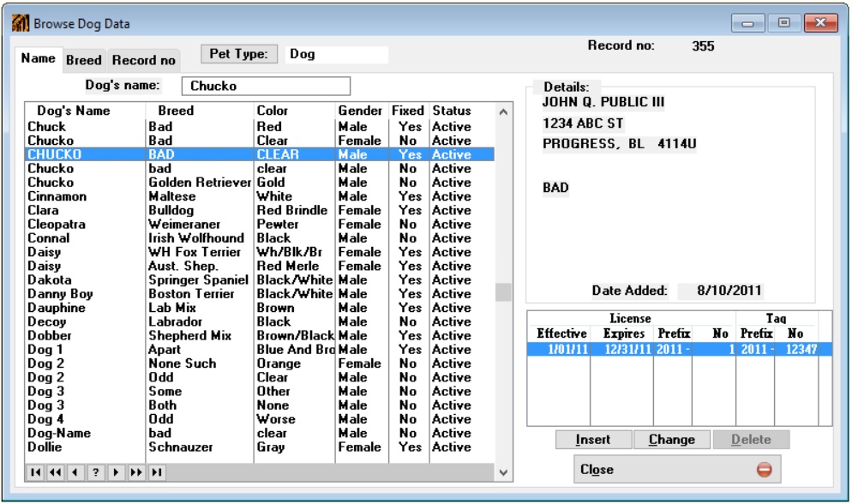Select the Name tab
This screenshot has width=852, height=504.
click(39, 58)
